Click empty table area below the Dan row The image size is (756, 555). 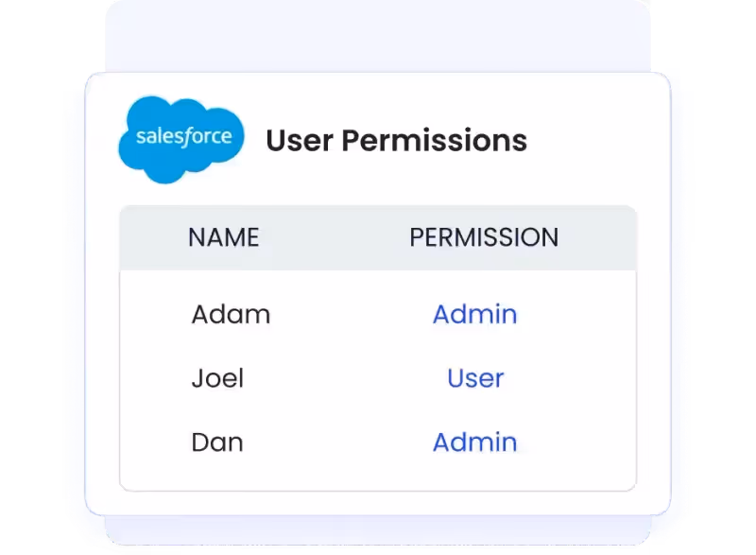point(378,474)
